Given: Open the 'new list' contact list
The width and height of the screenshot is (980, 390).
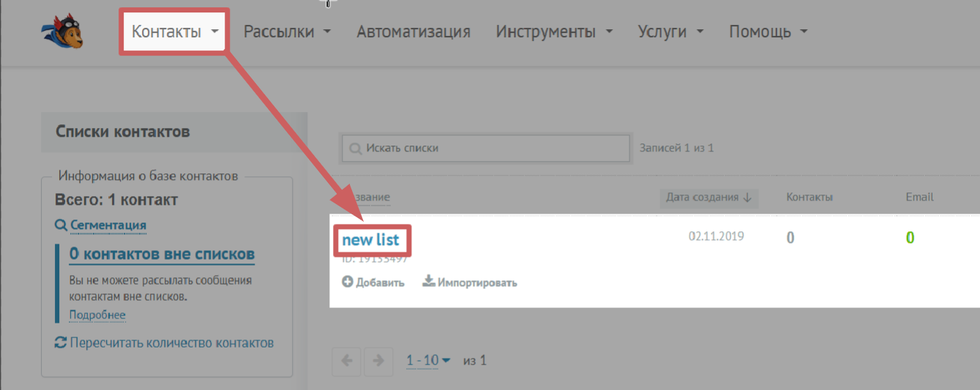Looking at the screenshot, I should (370, 240).
